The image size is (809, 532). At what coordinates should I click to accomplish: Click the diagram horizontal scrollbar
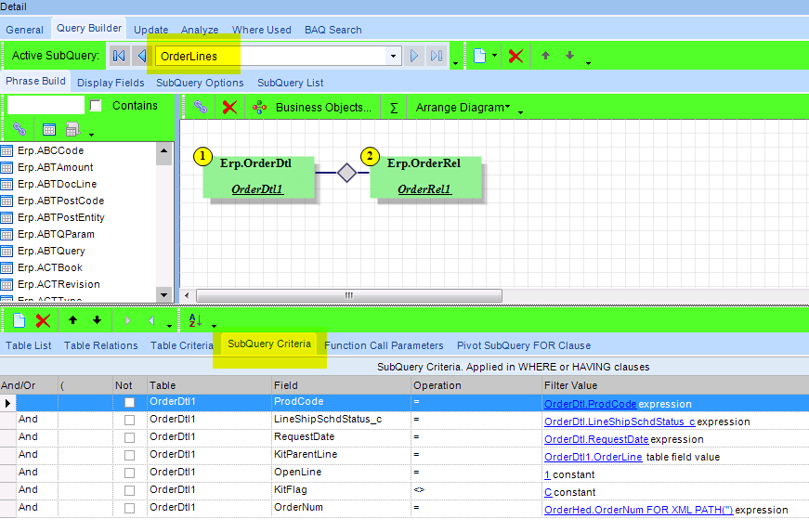pos(349,295)
